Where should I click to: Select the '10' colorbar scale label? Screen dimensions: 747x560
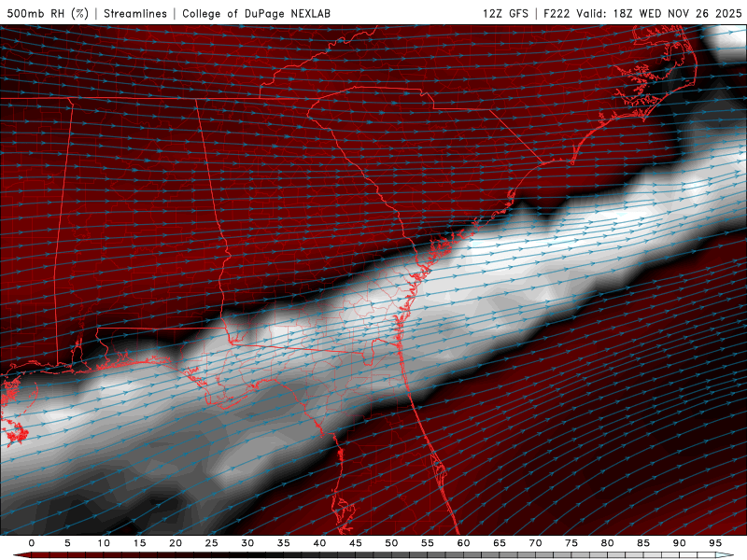(104, 543)
